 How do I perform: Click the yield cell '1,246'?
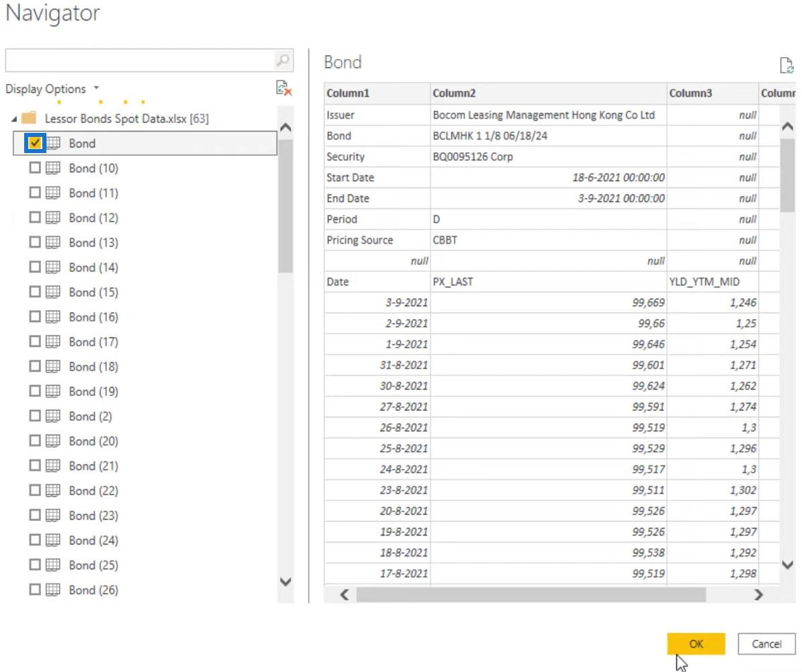(x=713, y=303)
